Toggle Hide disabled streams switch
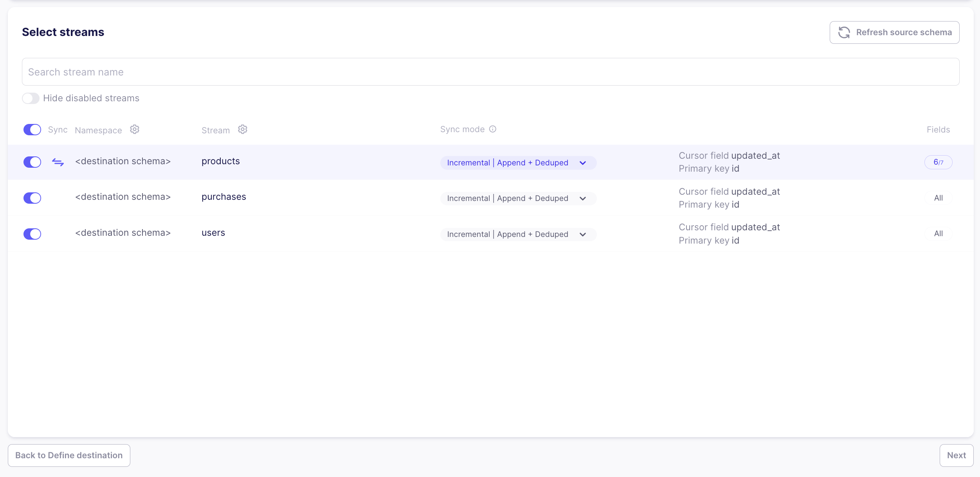Image resolution: width=980 pixels, height=477 pixels. [31, 98]
